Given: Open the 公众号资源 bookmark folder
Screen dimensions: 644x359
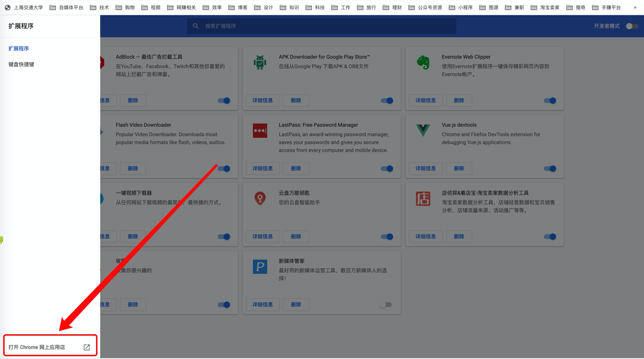Looking at the screenshot, I should pyautogui.click(x=425, y=8).
